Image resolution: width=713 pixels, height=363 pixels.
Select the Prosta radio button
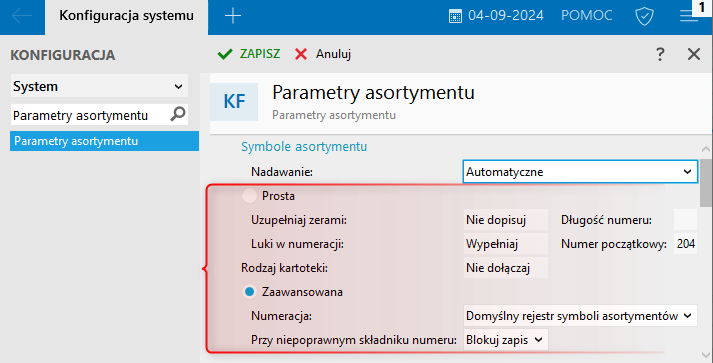click(249, 196)
